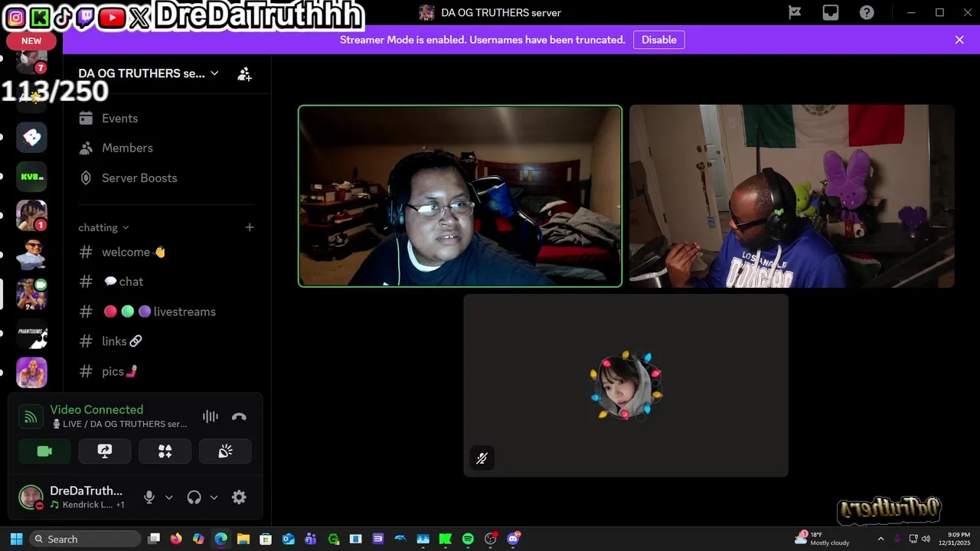Select the green-outlined speaking participant video

coord(460,196)
